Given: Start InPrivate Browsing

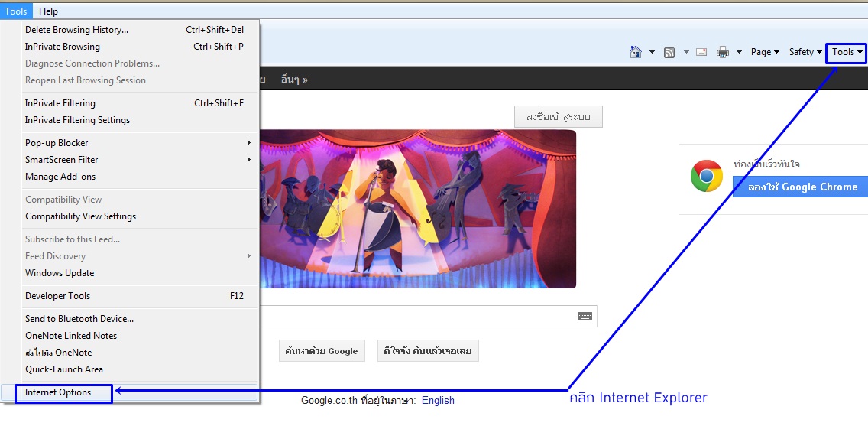Looking at the screenshot, I should pos(134,47).
